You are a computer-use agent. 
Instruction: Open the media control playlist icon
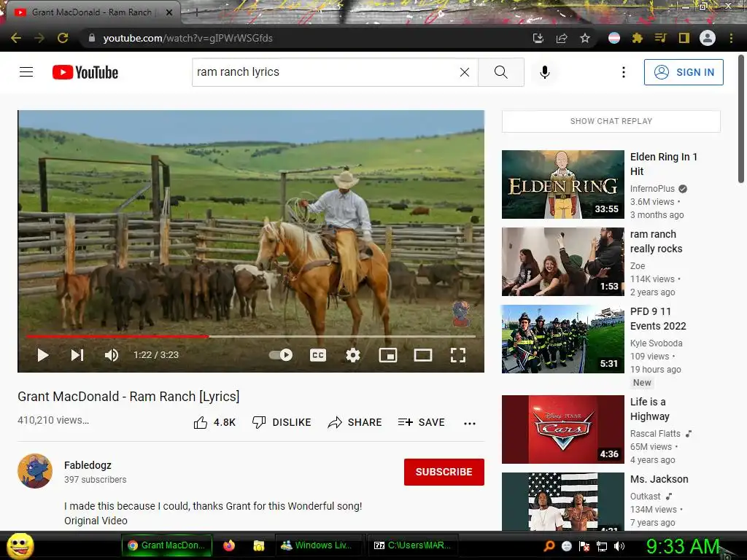(x=660, y=38)
